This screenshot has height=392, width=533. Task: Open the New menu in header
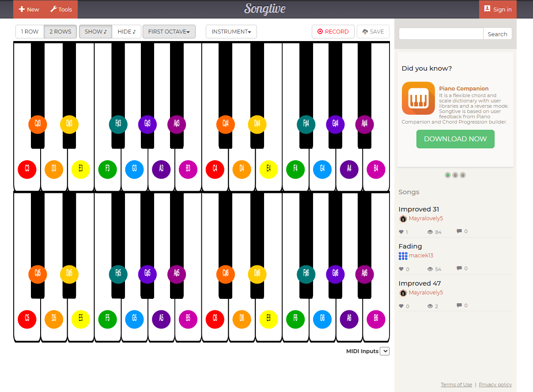[x=29, y=9]
